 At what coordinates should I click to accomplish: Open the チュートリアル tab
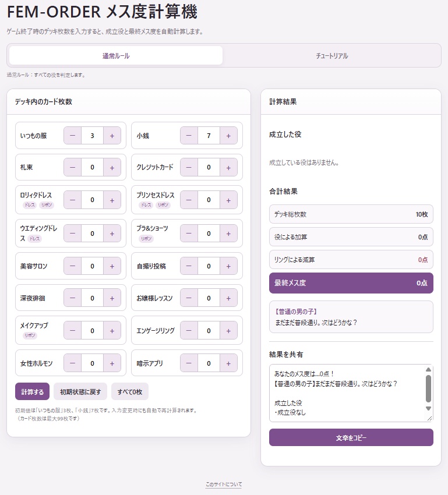[x=332, y=55]
